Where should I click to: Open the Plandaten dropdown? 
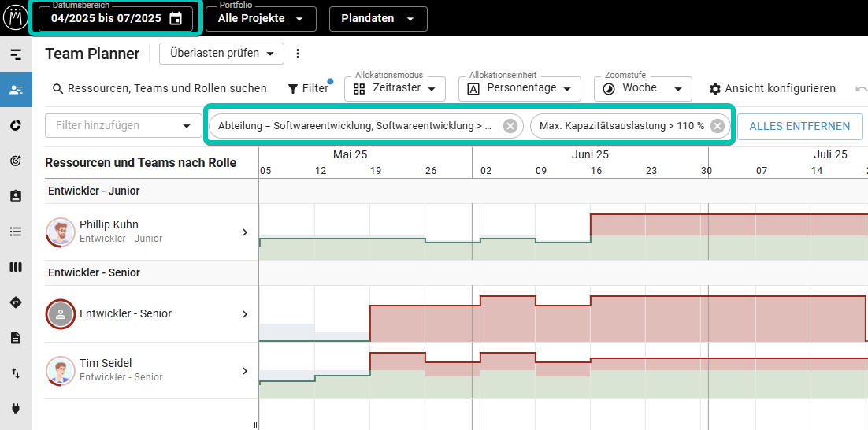[x=378, y=18]
